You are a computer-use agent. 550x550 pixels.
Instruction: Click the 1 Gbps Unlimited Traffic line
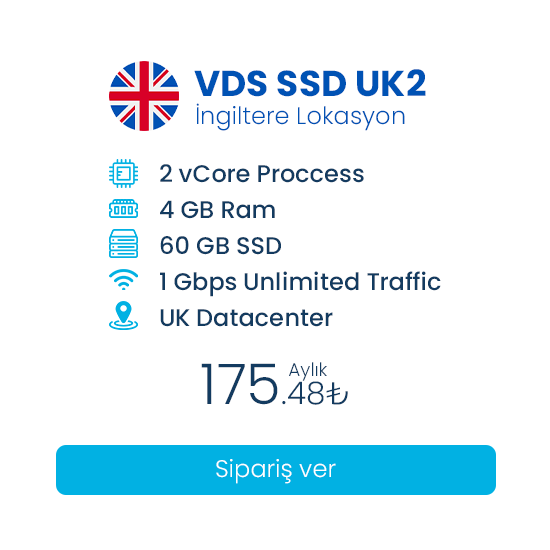pyautogui.click(x=300, y=282)
